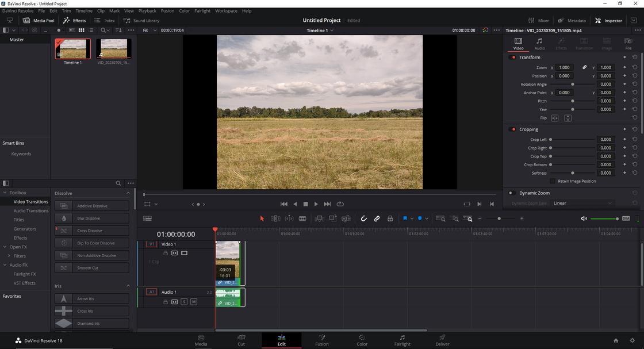Activate the Blade Edit Mode tool

pos(302,218)
